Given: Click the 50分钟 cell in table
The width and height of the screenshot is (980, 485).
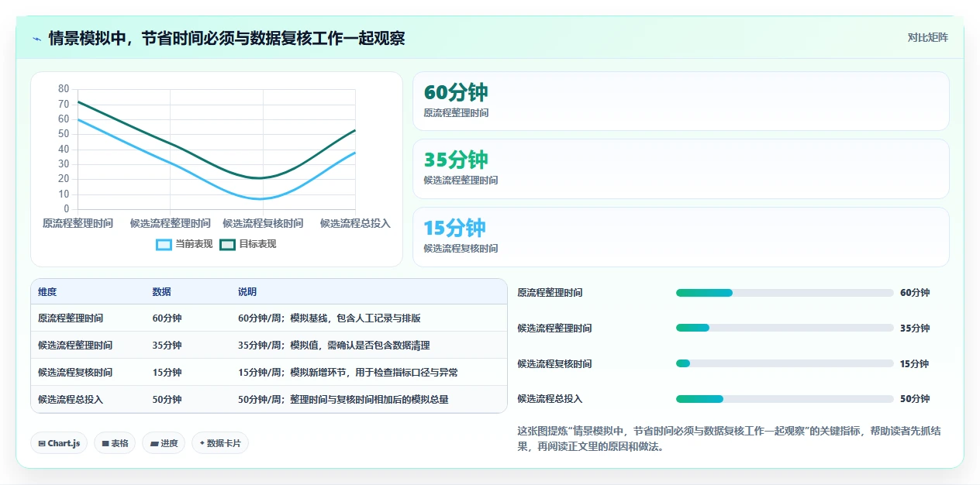Looking at the screenshot, I should [167, 400].
